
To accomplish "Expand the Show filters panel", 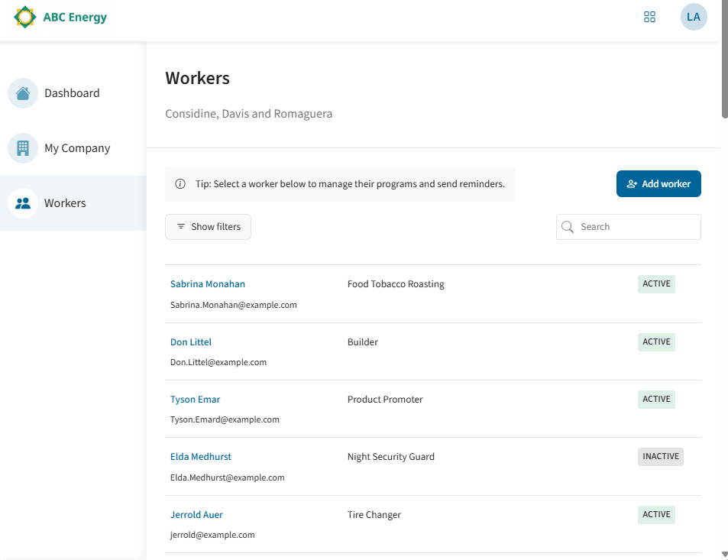I will 208,227.
